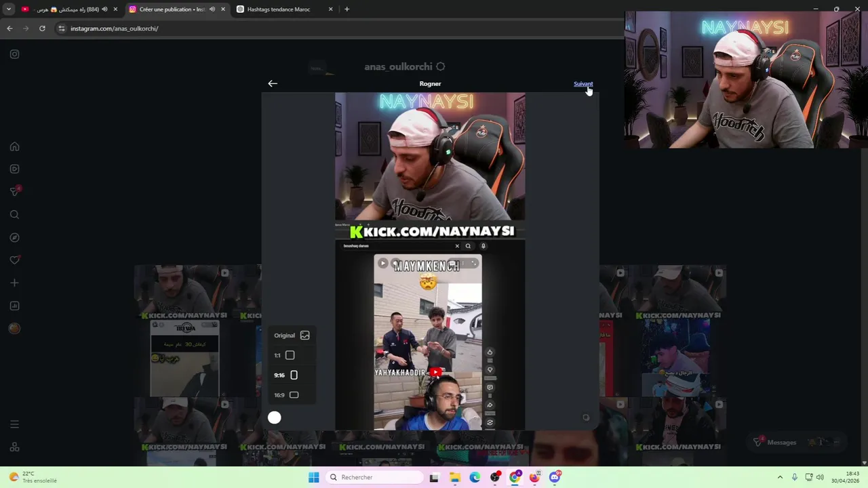The width and height of the screenshot is (868, 488).
Task: Mute the Instagram tab audio icon
Action: (x=212, y=9)
